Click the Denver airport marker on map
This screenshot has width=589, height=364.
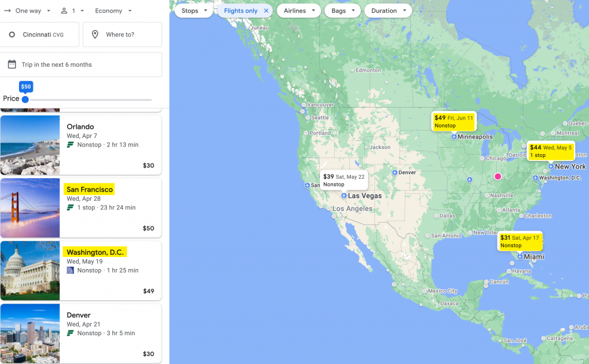pos(395,173)
